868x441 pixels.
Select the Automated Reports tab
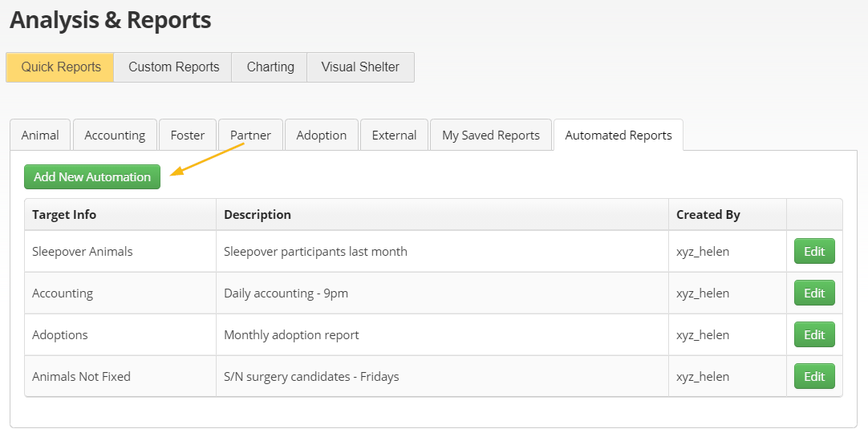[x=619, y=136]
